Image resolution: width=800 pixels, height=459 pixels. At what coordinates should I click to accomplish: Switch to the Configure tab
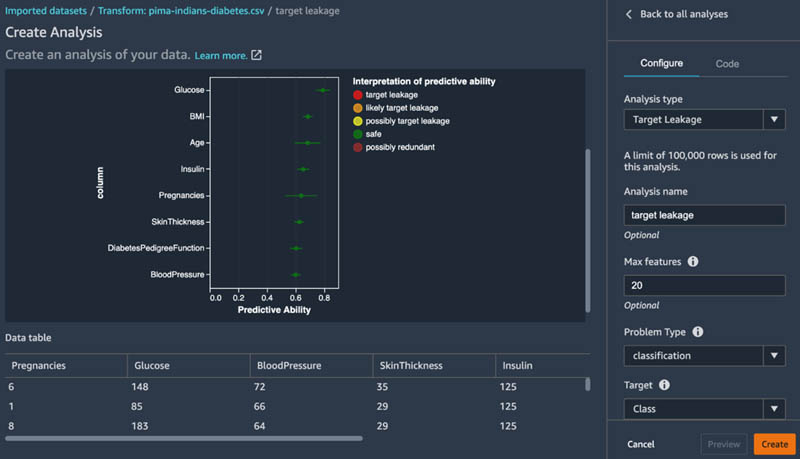click(x=661, y=63)
